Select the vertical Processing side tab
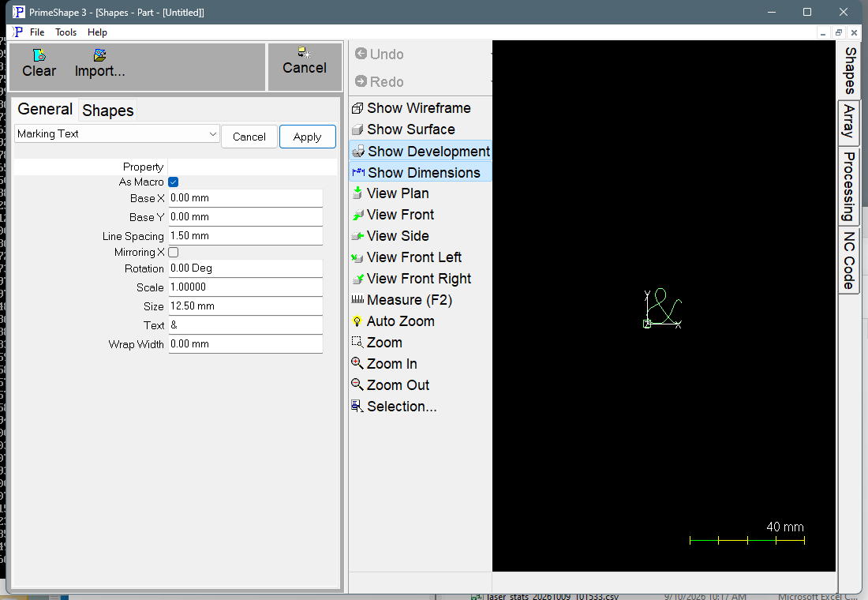868x600 pixels. (850, 186)
